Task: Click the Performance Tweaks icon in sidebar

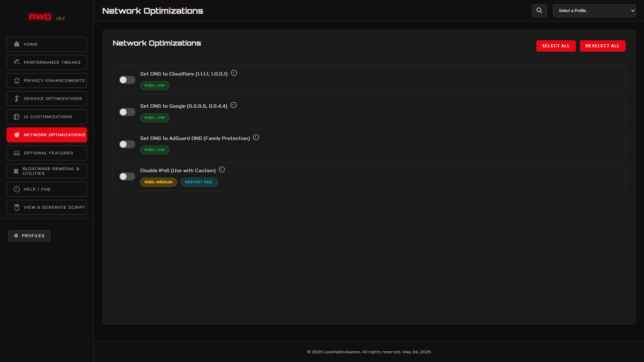Action: pos(17,62)
